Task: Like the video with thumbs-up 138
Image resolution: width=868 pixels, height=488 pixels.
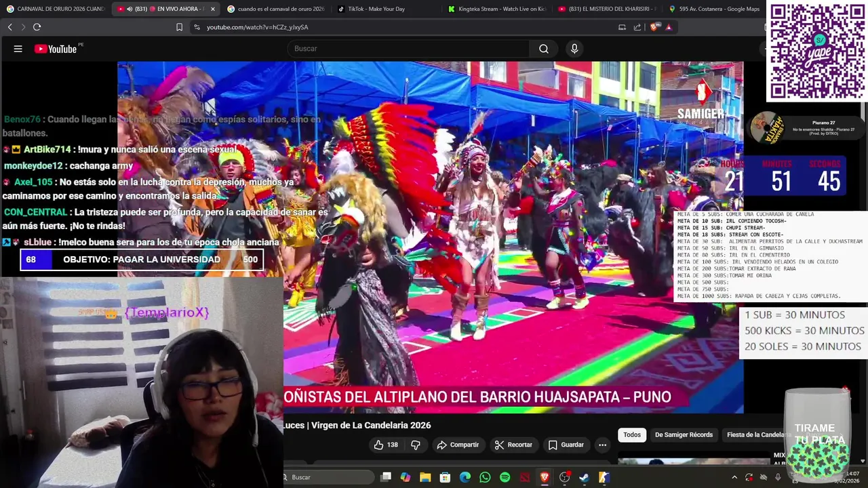Action: 385,445
